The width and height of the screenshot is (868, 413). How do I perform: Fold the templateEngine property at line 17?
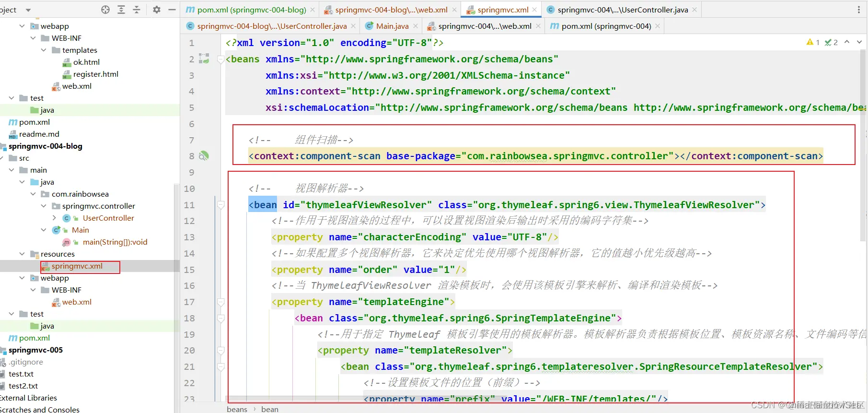click(221, 302)
